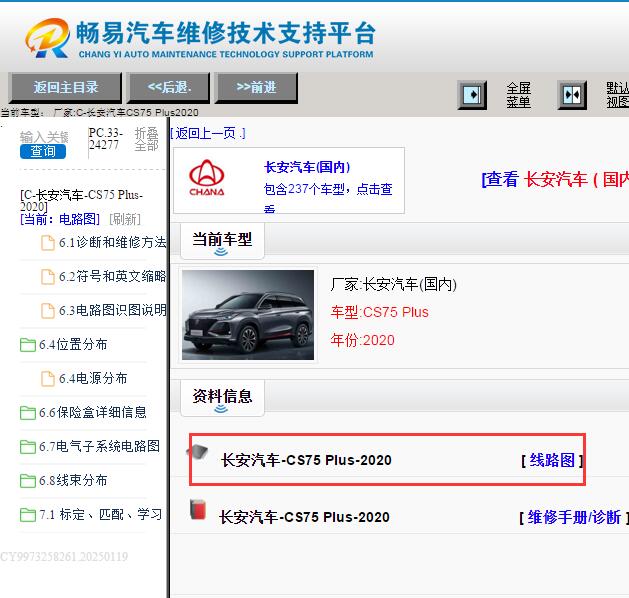
Task: Click the blue 查询 search button
Action: point(43,151)
